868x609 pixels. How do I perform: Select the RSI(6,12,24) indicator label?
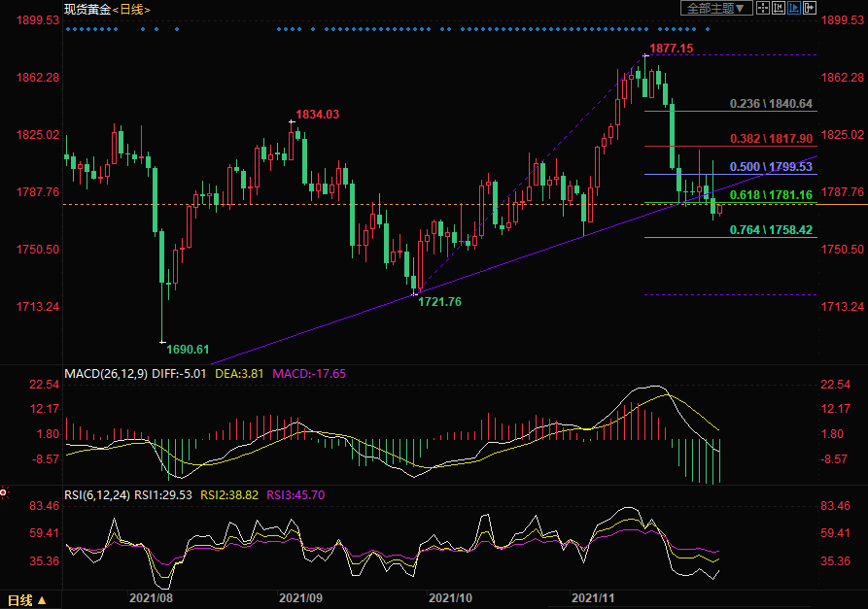click(x=97, y=494)
